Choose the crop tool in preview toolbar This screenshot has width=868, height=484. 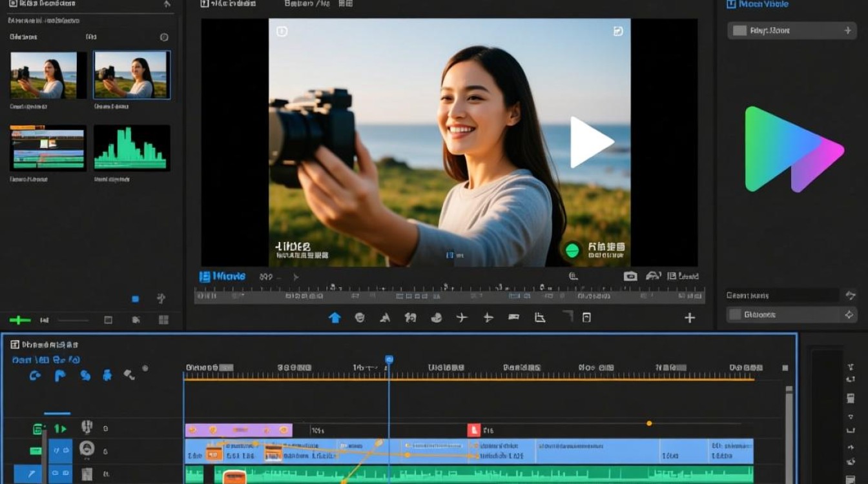point(540,318)
